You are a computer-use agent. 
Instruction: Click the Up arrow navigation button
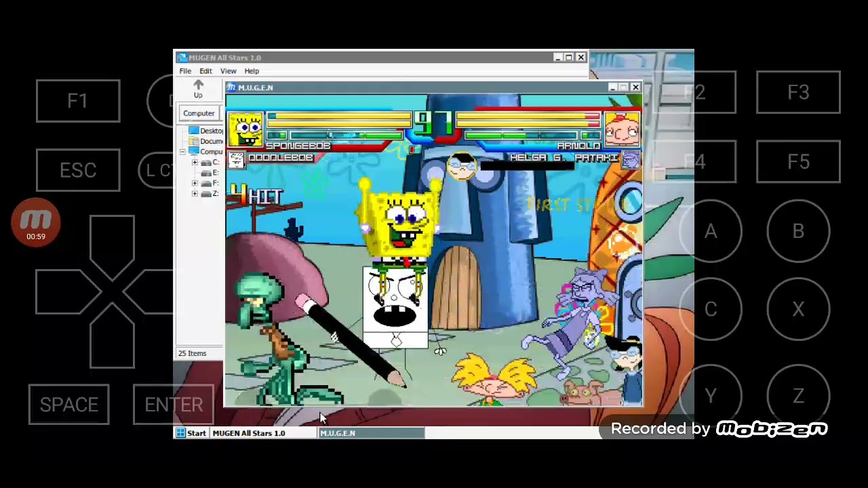198,89
